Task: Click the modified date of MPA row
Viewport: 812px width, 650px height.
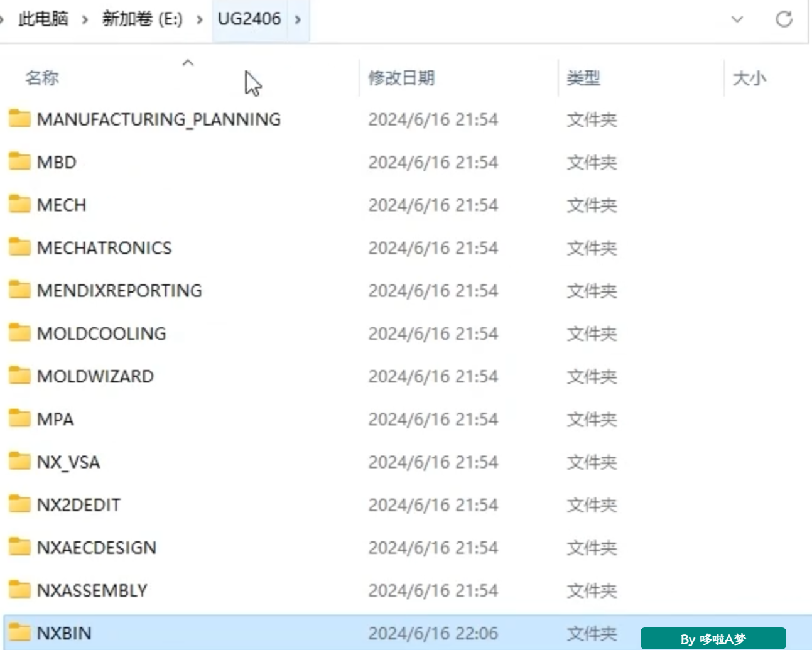Action: point(433,419)
